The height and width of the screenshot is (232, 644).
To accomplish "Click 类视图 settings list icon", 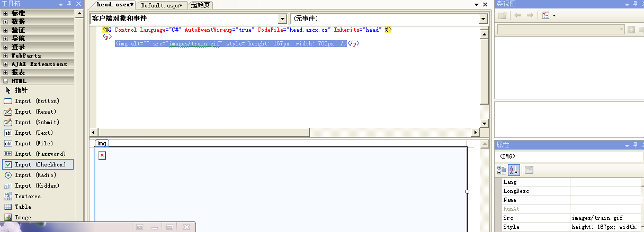I will click(x=545, y=15).
